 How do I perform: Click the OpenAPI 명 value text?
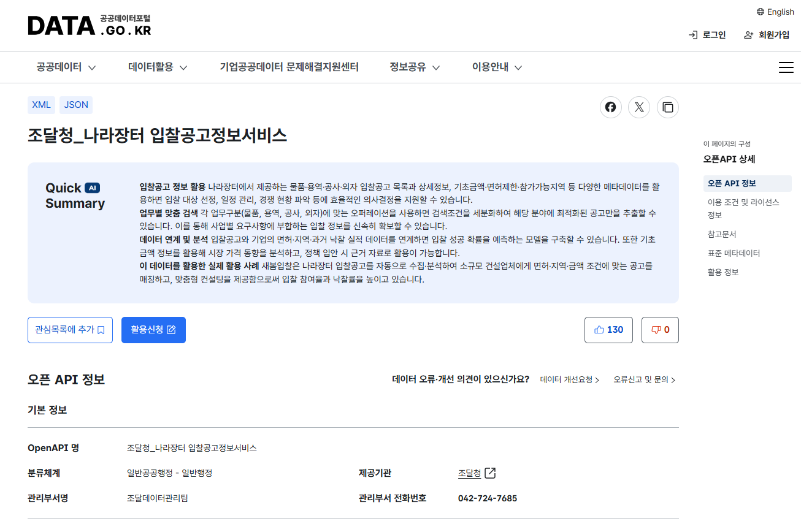[x=191, y=448]
